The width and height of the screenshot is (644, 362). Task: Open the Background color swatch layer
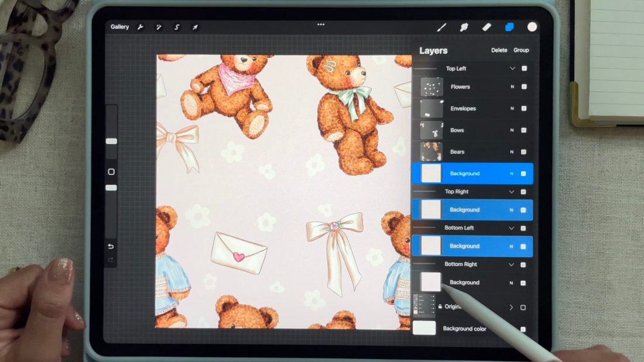pos(424,328)
